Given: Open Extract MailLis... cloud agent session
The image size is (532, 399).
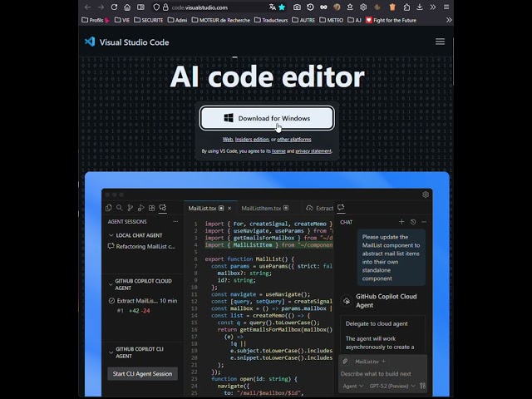Looking at the screenshot, I should (143, 301).
